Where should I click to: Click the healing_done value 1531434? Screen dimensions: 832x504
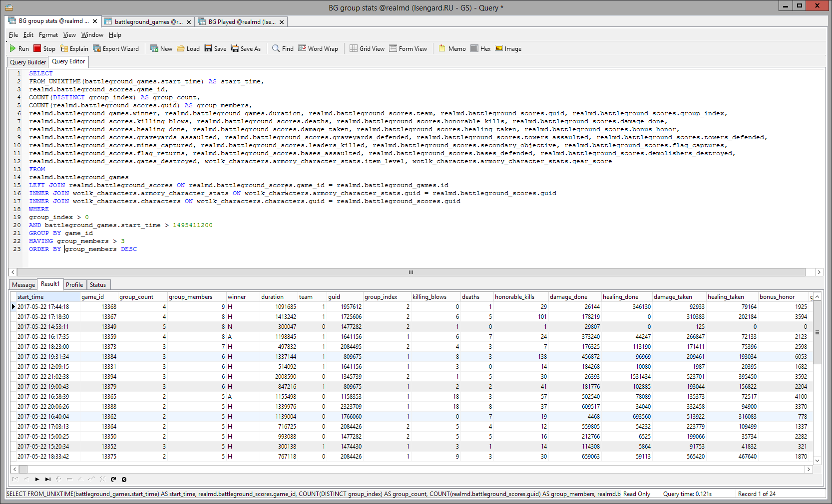point(627,377)
